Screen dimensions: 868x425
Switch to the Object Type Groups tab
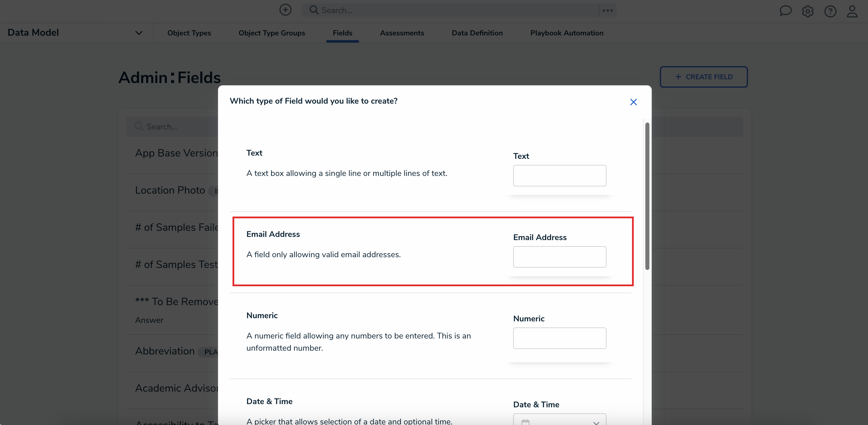point(272,33)
